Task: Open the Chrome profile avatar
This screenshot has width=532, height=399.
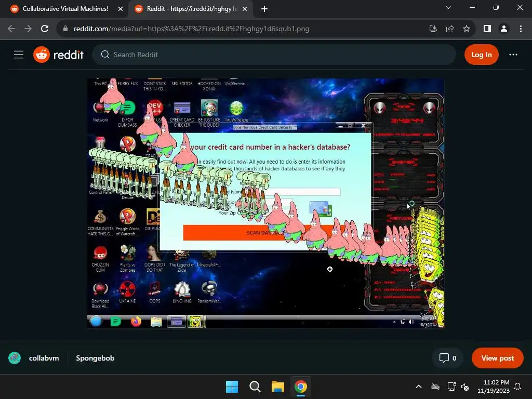Action: coord(504,29)
